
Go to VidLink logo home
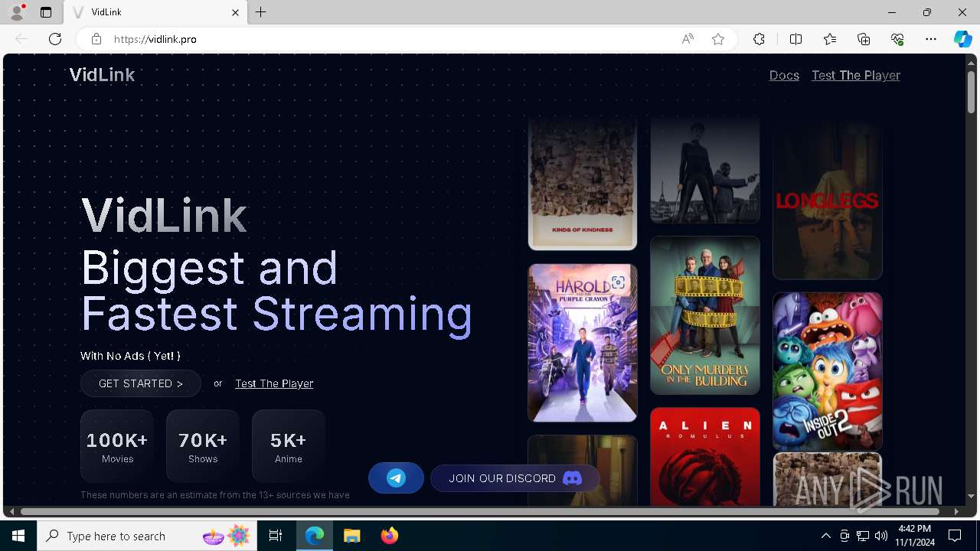click(x=102, y=75)
